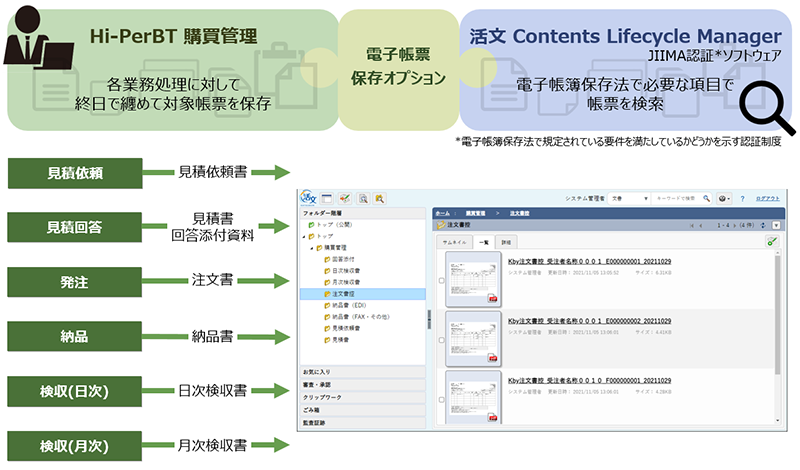Click the refresh list icon

(763, 225)
